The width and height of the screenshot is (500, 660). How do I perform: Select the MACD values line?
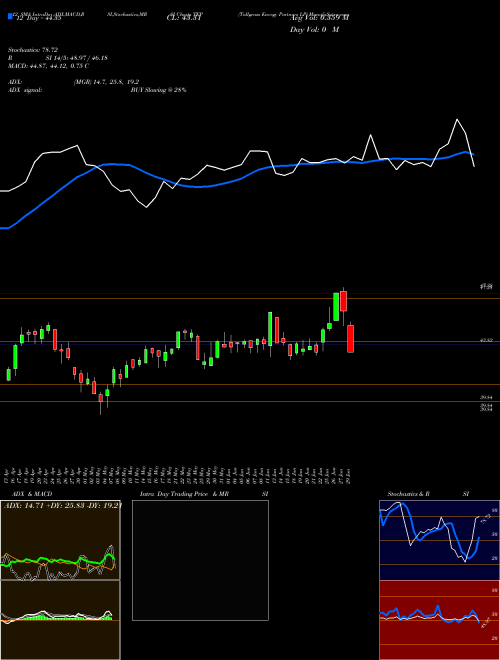tap(48, 66)
